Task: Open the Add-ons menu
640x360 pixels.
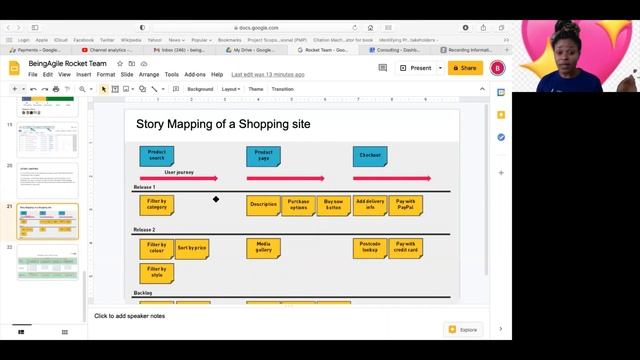Action: pyautogui.click(x=195, y=75)
